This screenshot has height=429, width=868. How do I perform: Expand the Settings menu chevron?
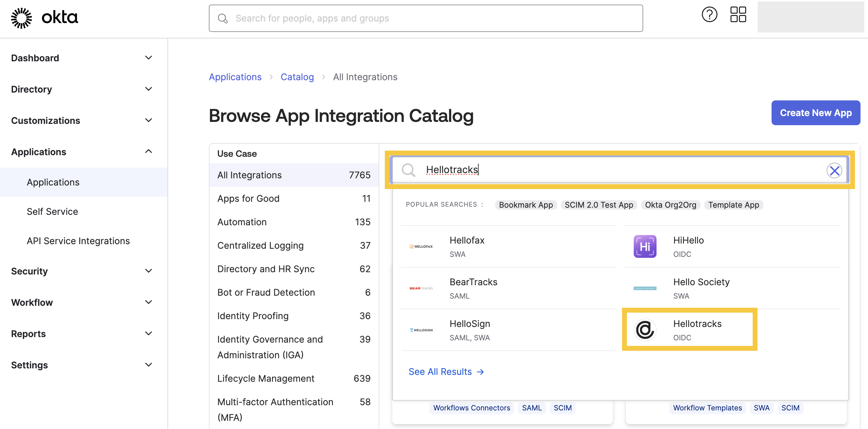coord(148,365)
